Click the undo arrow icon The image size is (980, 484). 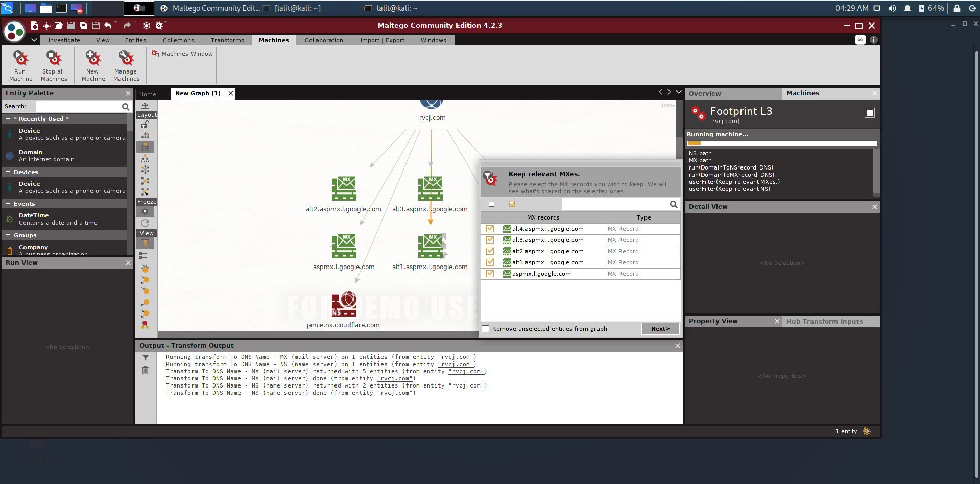pos(108,26)
